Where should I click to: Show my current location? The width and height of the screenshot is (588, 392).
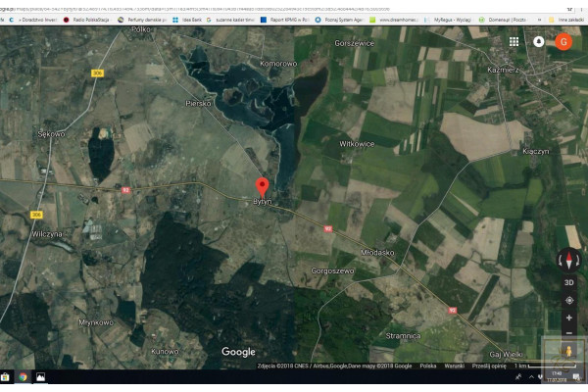click(x=568, y=301)
